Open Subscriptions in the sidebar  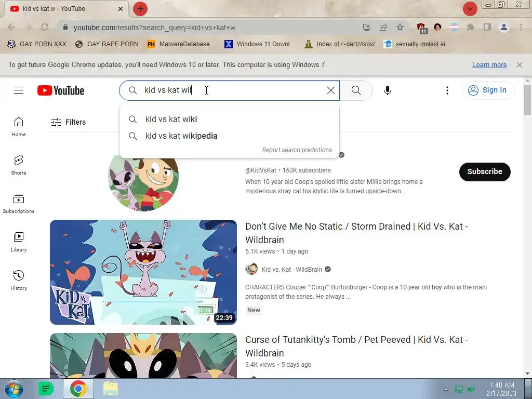(x=19, y=204)
